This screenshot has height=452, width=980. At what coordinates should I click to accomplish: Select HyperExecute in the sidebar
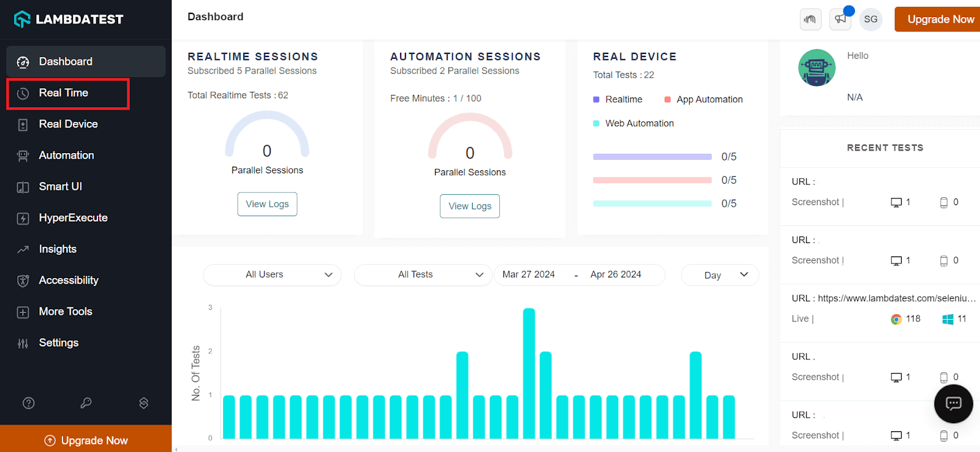click(x=86, y=218)
